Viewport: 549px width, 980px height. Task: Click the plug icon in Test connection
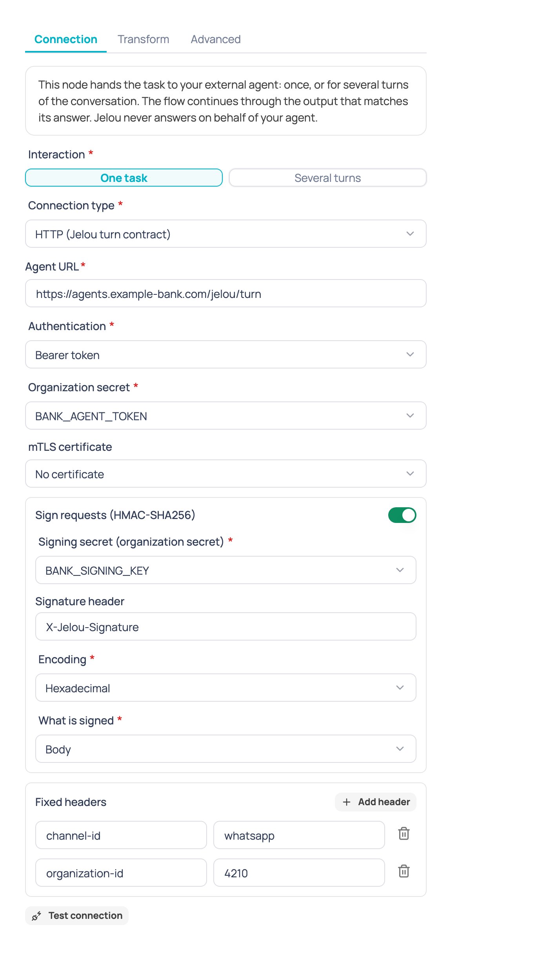[x=36, y=916]
